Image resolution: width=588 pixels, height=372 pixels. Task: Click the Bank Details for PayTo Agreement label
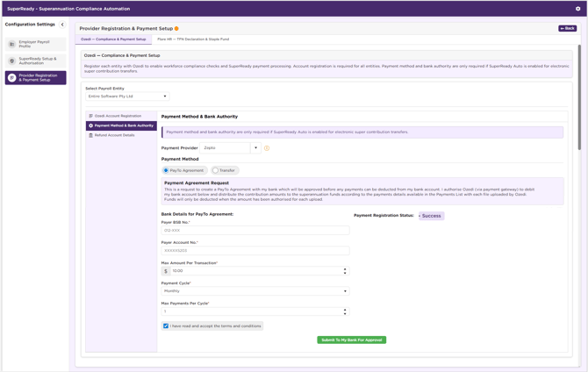coord(197,214)
